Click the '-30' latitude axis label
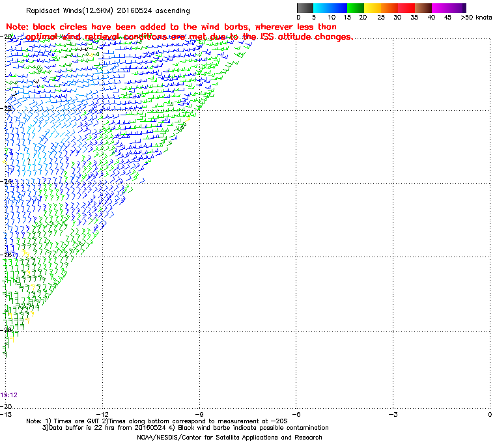The image size is (495, 448). 7,406
